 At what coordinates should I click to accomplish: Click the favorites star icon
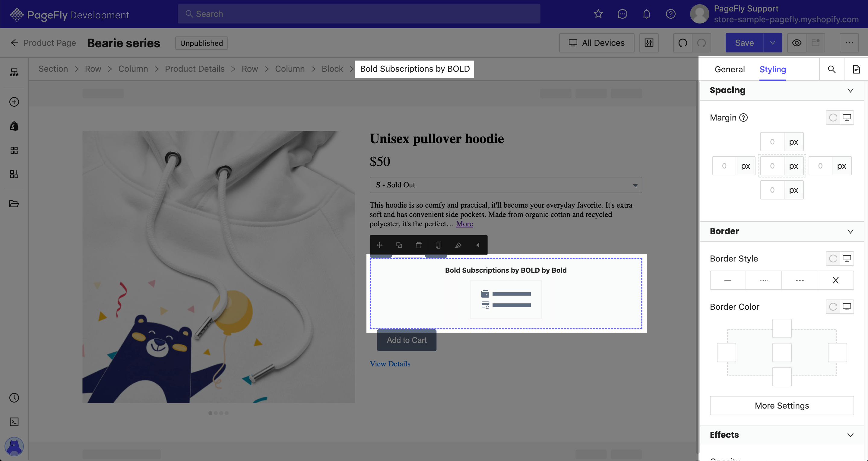598,14
